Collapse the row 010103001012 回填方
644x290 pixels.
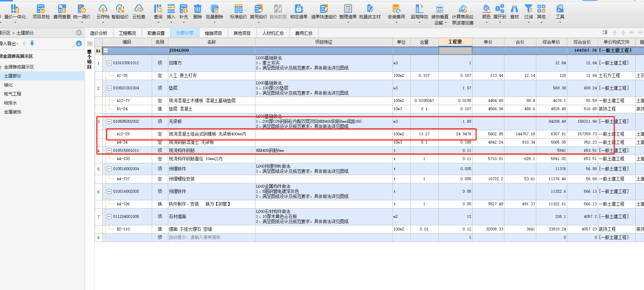pyautogui.click(x=109, y=63)
